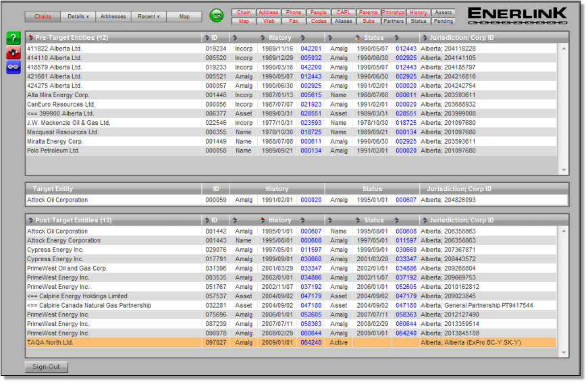Click the blue chain-link sidebar icon
Image resolution: width=588 pixels, height=384 pixels.
[13, 67]
